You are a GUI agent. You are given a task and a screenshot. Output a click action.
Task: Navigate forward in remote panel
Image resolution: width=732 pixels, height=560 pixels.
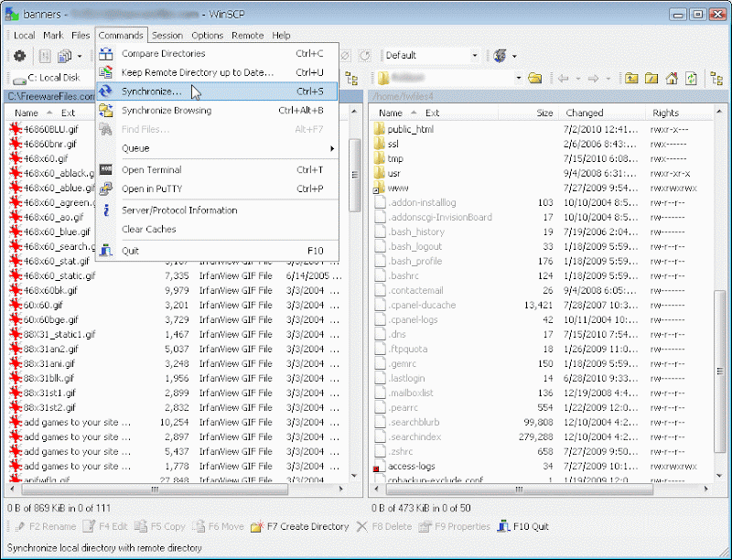pos(593,79)
